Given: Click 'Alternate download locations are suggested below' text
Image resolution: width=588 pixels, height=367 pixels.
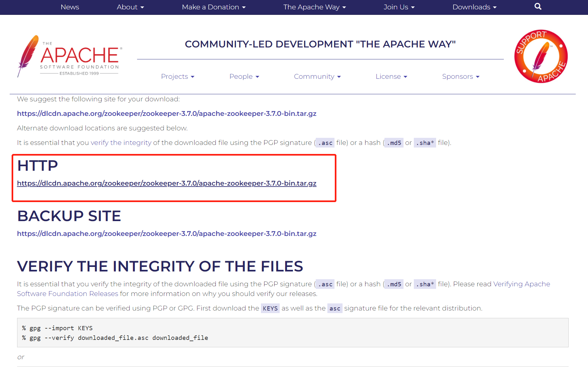Looking at the screenshot, I should coord(102,128).
